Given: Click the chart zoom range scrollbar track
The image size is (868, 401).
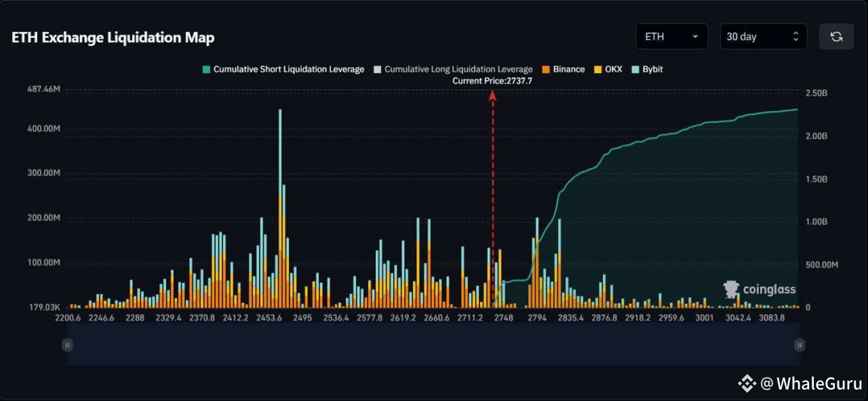Looking at the screenshot, I should pos(433,345).
